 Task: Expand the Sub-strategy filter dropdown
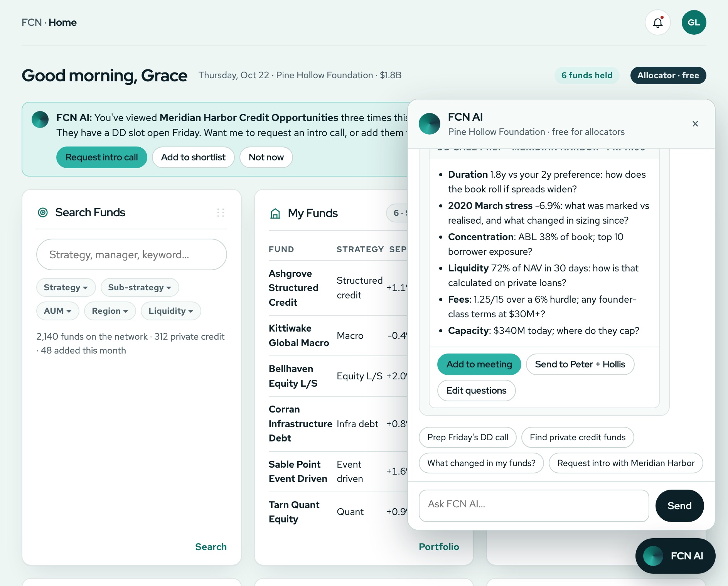point(140,288)
